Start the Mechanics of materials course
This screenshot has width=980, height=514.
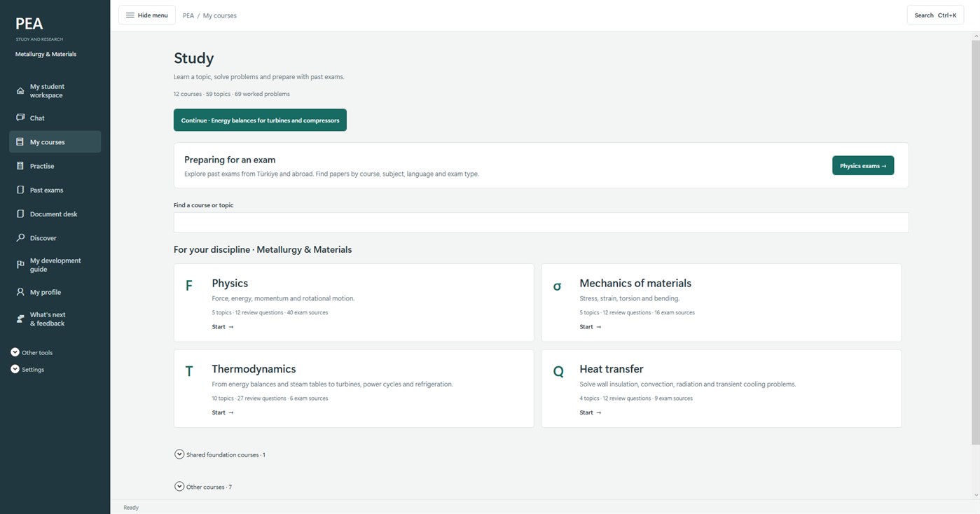591,327
